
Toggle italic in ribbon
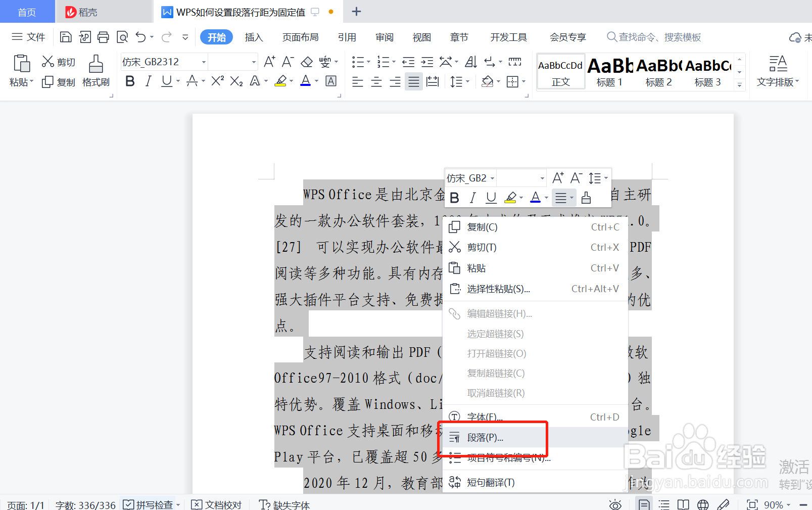click(x=148, y=81)
